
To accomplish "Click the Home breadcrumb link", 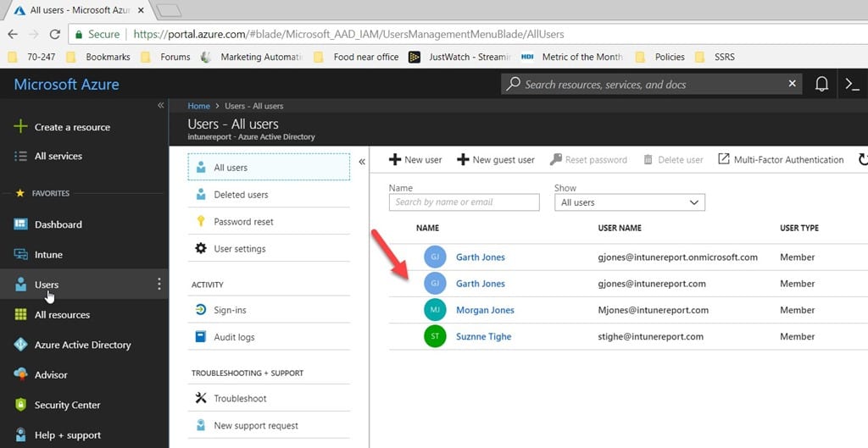I will 198,106.
